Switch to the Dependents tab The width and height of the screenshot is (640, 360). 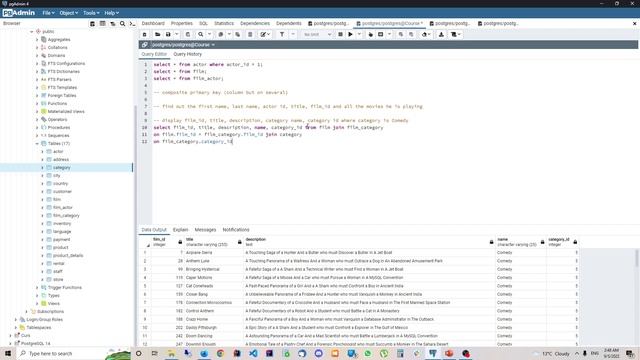tap(289, 24)
